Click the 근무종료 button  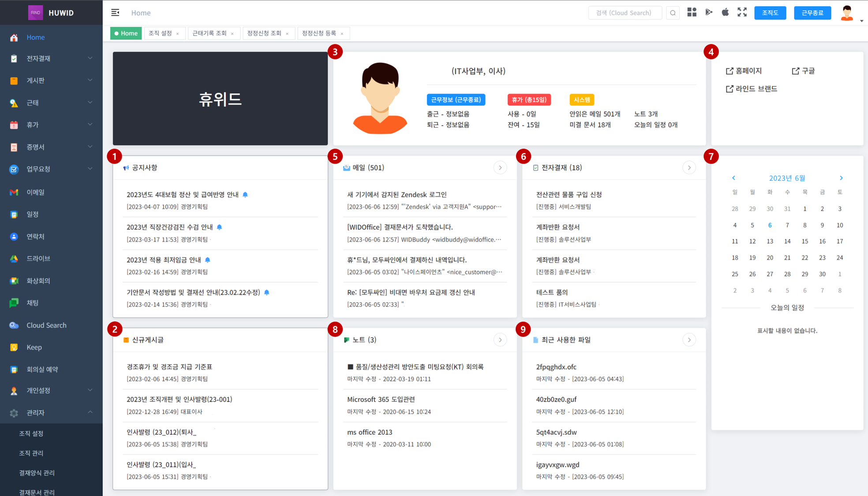pos(812,13)
